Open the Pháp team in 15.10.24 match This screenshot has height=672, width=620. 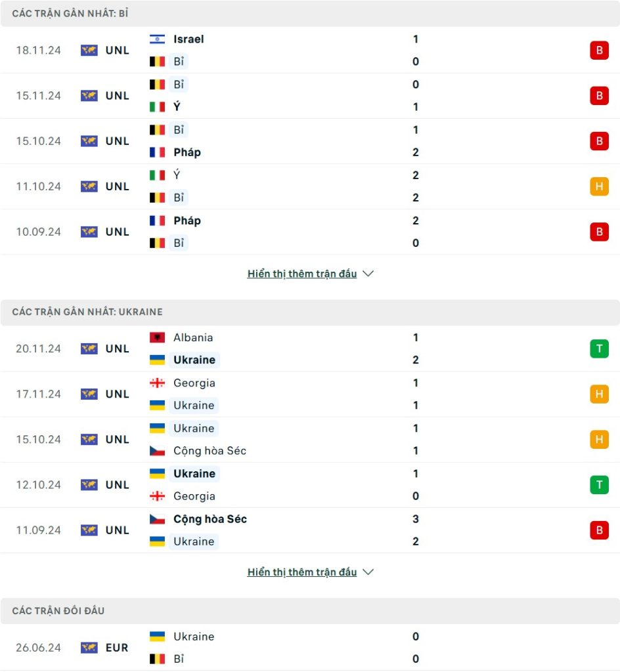(x=187, y=152)
